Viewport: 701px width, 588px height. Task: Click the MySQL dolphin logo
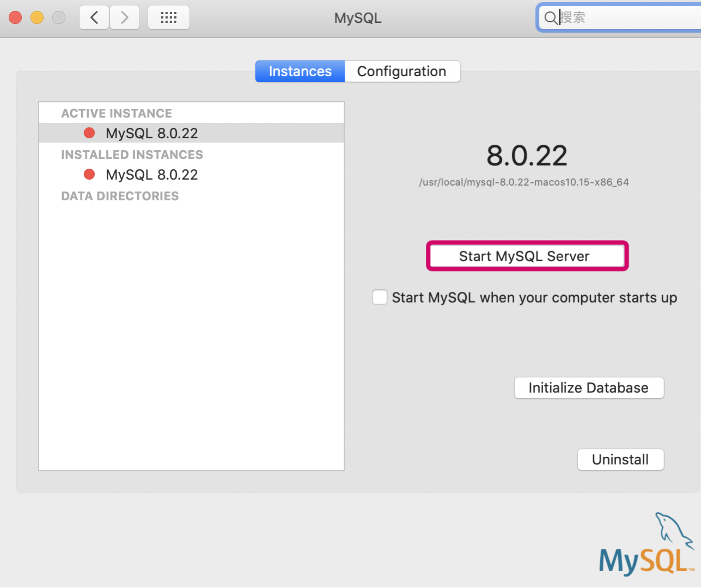click(647, 543)
